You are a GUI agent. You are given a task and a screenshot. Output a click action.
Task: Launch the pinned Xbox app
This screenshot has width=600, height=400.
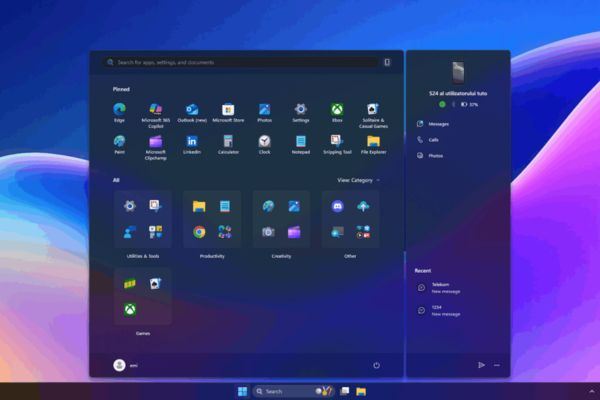point(337,113)
